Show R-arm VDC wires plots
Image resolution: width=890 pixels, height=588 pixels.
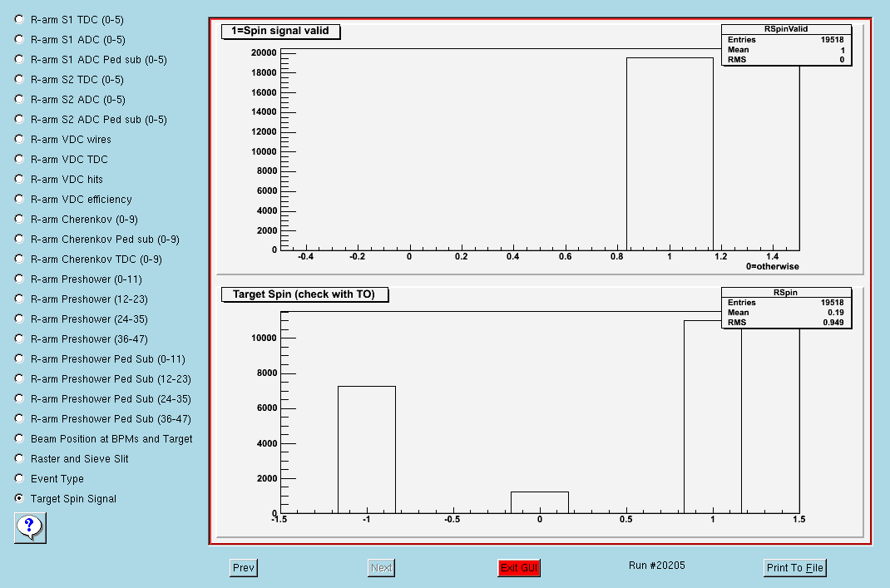coord(19,139)
